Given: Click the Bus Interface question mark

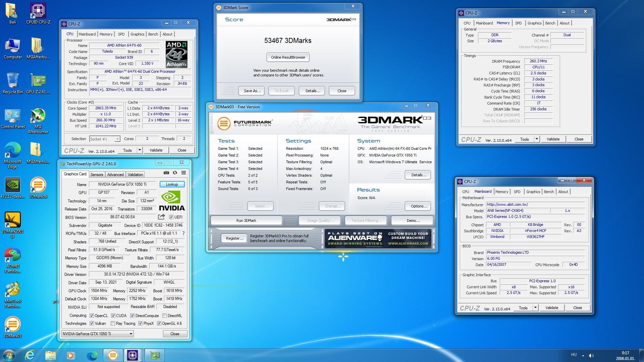Looking at the screenshot, I should (183, 233).
